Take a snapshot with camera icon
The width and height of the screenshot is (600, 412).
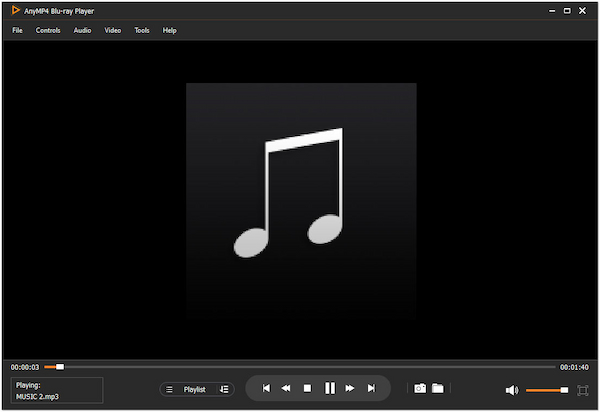420,388
